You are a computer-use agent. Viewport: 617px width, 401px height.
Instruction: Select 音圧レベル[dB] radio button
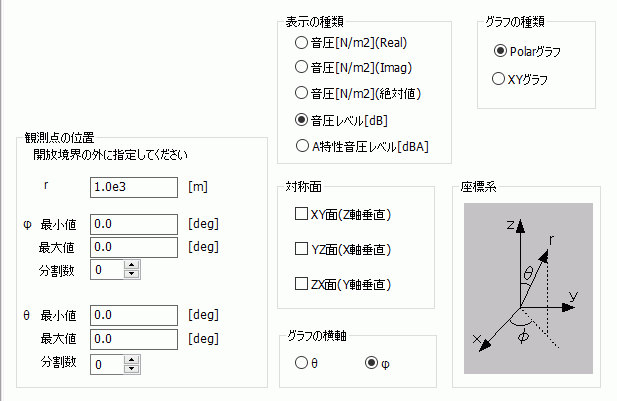tap(301, 120)
